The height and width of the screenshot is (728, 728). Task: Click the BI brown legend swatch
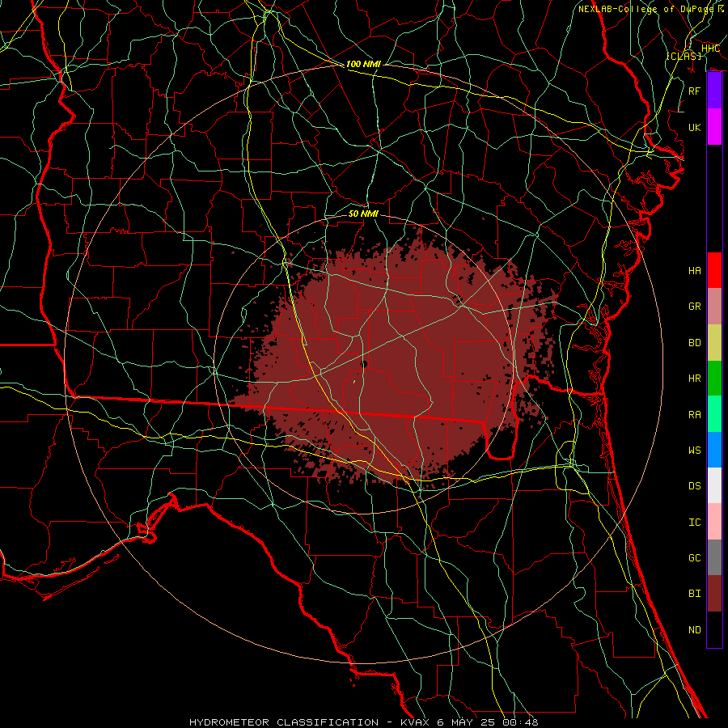[x=714, y=594]
